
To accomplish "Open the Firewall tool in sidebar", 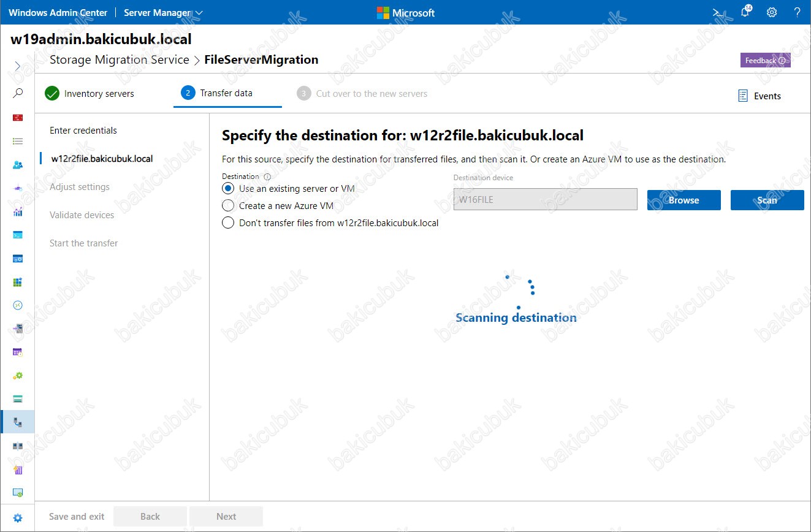I will [18, 118].
